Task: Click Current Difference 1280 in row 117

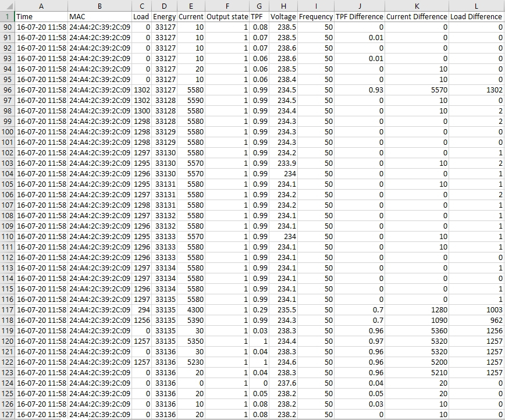Action: pos(417,309)
